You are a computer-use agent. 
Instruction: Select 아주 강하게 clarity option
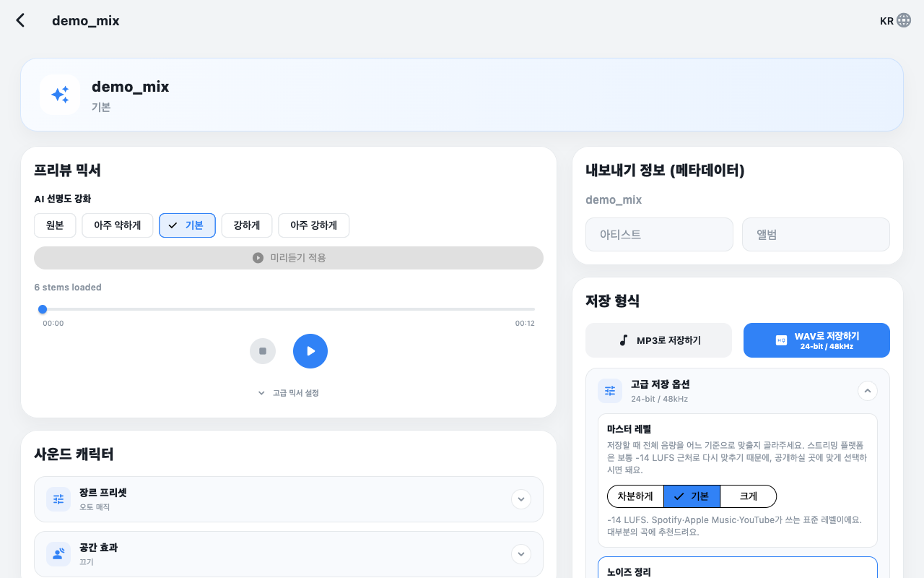[x=314, y=225]
